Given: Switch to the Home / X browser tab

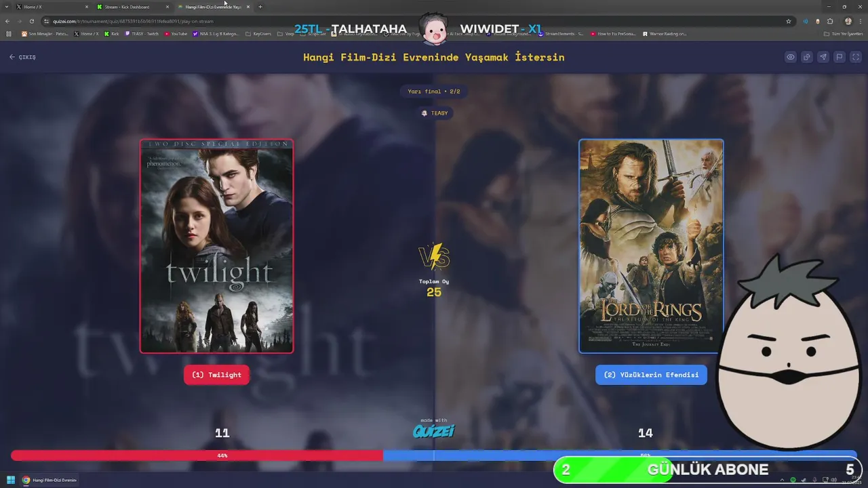Looking at the screenshot, I should [51, 7].
